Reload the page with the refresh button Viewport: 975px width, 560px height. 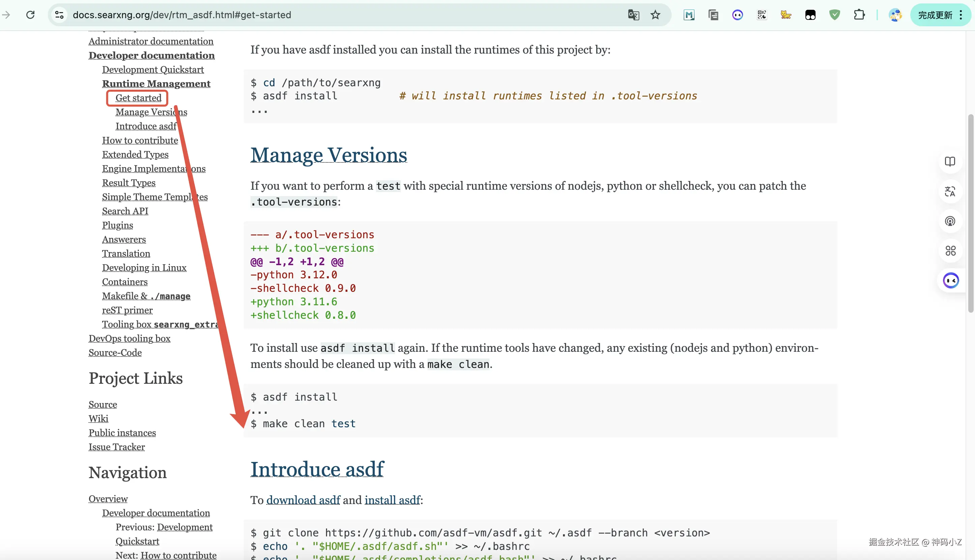30,15
